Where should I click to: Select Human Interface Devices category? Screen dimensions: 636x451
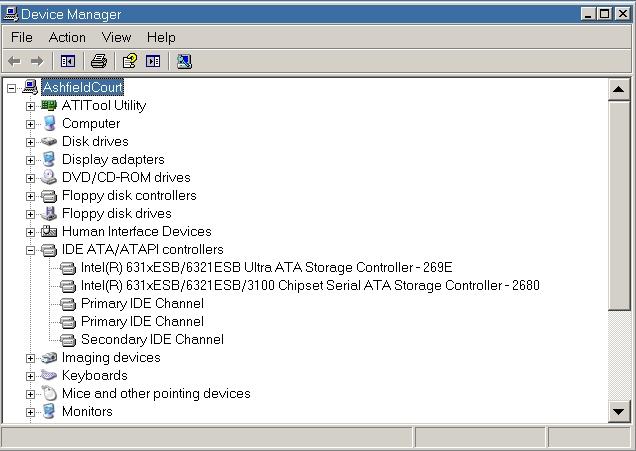point(137,231)
